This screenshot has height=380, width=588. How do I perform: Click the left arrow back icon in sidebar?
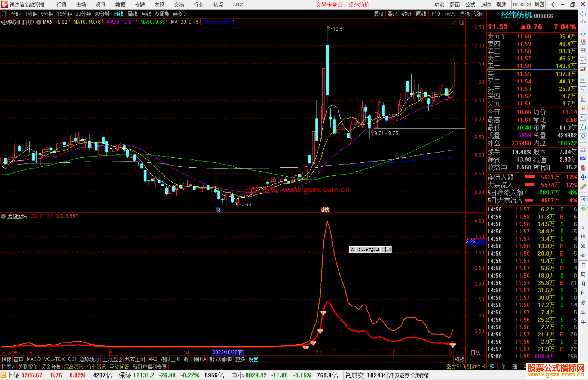pyautogui.click(x=583, y=14)
